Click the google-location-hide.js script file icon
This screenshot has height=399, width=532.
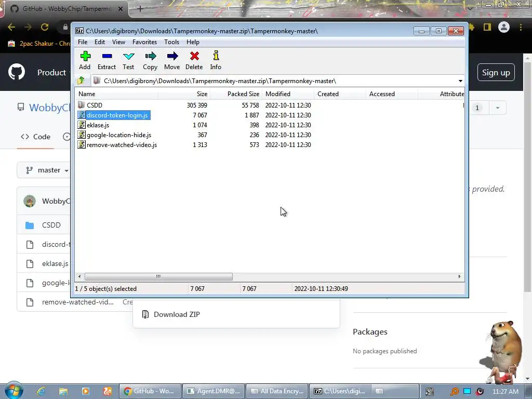click(x=82, y=135)
